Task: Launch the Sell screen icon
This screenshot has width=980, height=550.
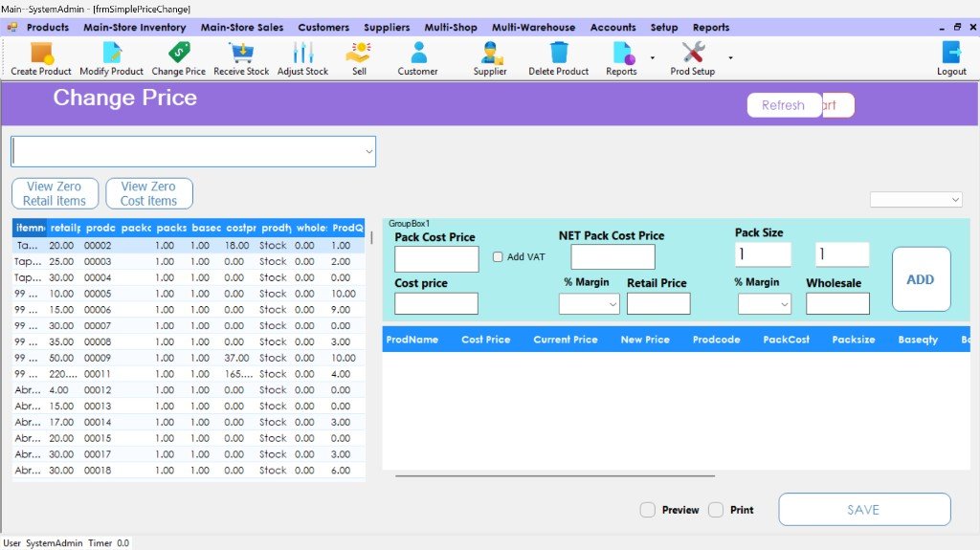Action: pyautogui.click(x=359, y=58)
